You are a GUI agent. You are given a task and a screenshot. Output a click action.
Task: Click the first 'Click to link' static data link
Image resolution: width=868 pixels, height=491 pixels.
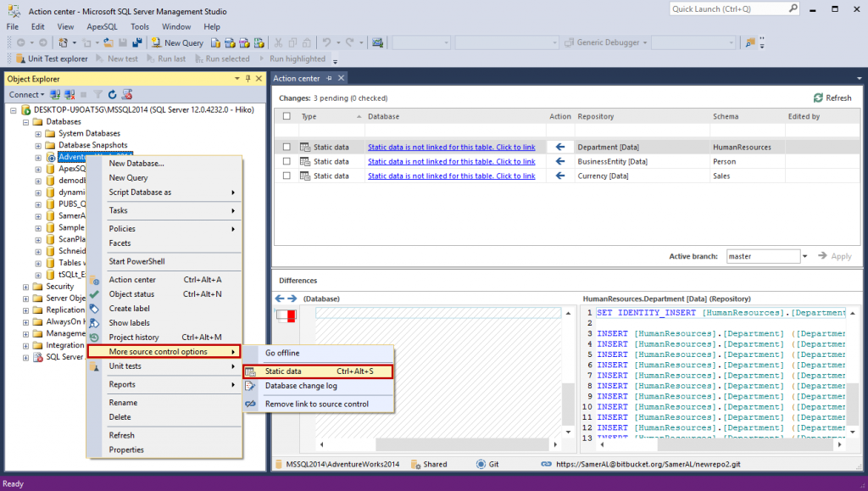click(x=452, y=147)
